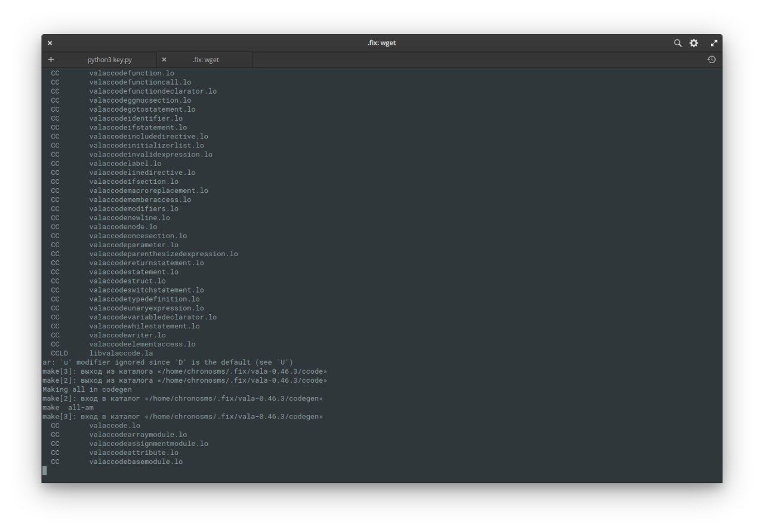Click the valaccodemodifiers.lo line

(115, 208)
